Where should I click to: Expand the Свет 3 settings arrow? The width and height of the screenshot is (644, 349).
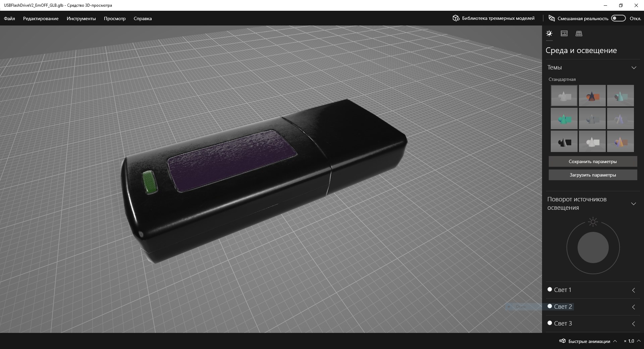[x=634, y=323]
